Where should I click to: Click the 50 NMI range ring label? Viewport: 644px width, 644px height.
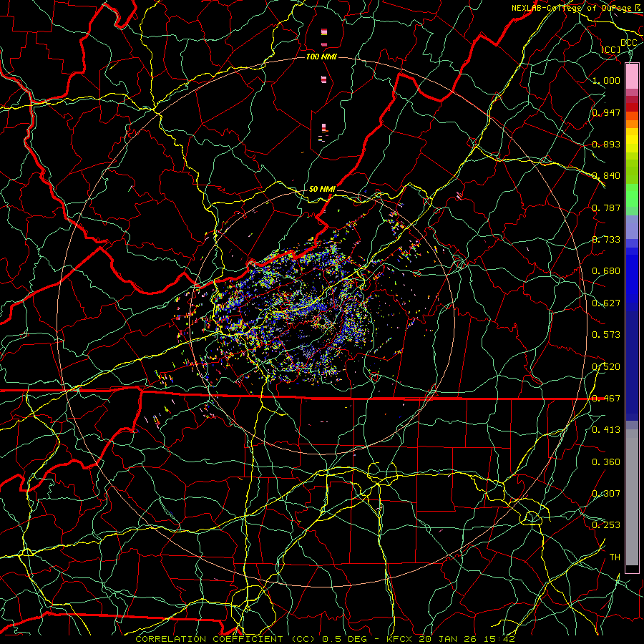point(322,189)
